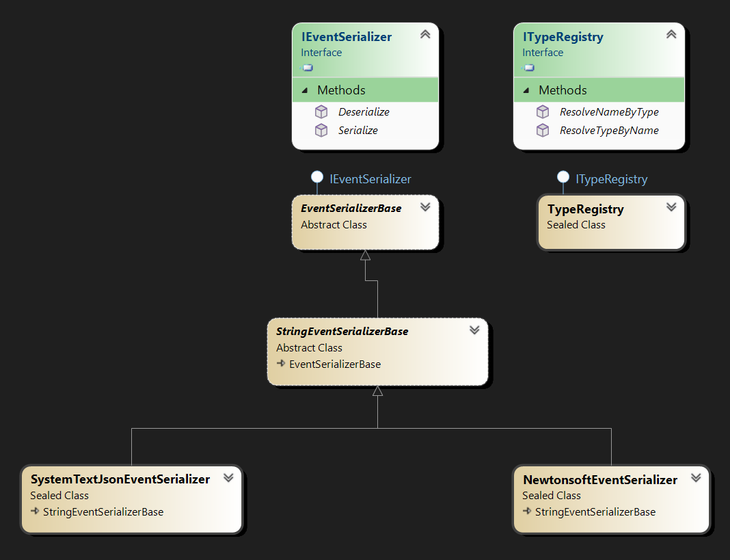Expand the SystemTextJsonEventSerializer class details
Viewport: 730px width, 560px height.
228,477
